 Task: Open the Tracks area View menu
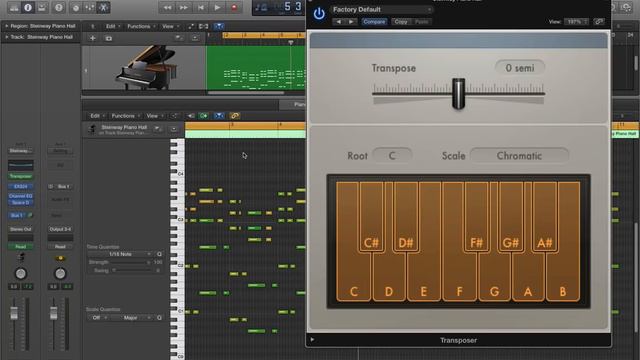[170, 26]
